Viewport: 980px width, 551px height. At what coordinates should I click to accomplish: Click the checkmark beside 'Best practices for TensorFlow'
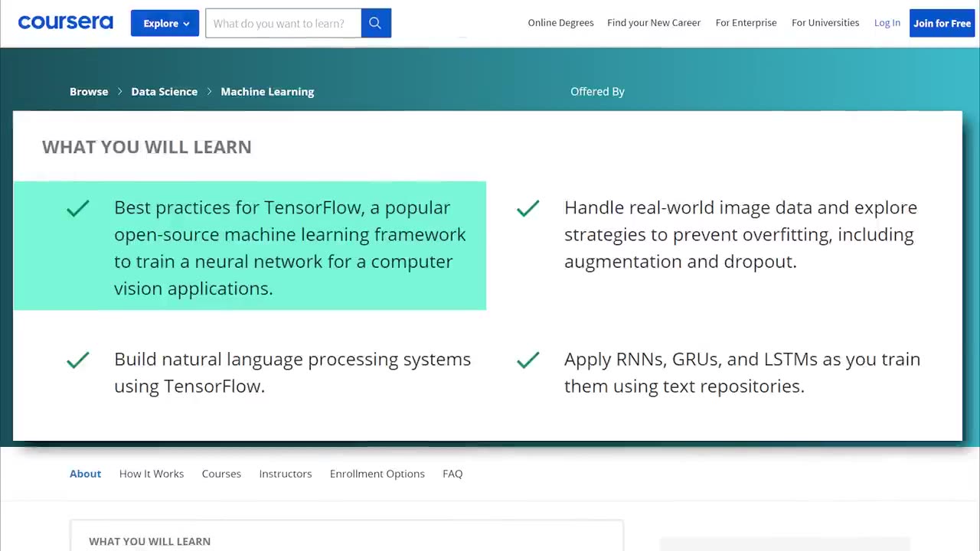click(x=78, y=208)
